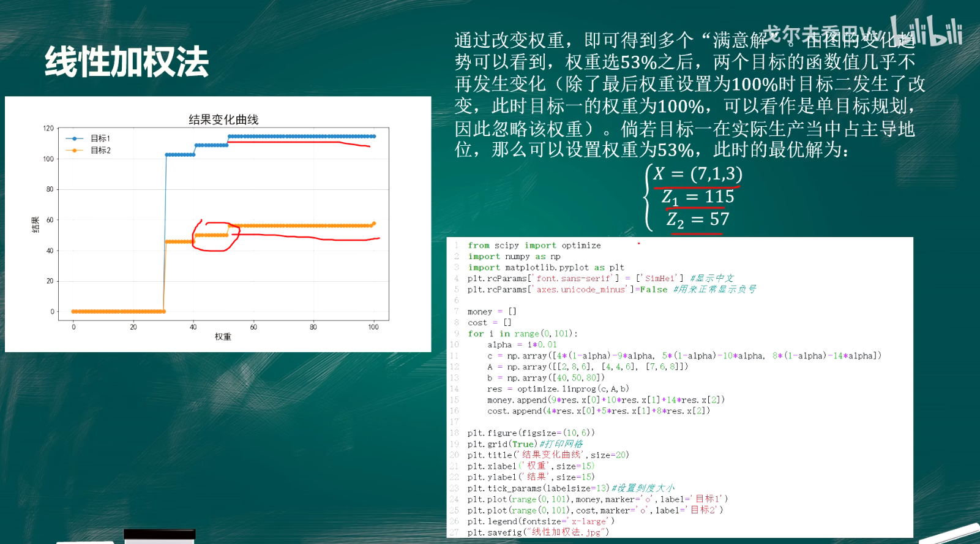Click line number 9 in code gutter

(456, 333)
